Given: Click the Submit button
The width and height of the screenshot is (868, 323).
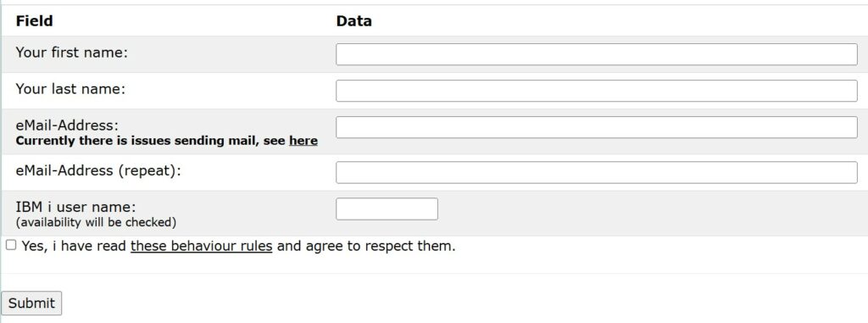Looking at the screenshot, I should (31, 303).
